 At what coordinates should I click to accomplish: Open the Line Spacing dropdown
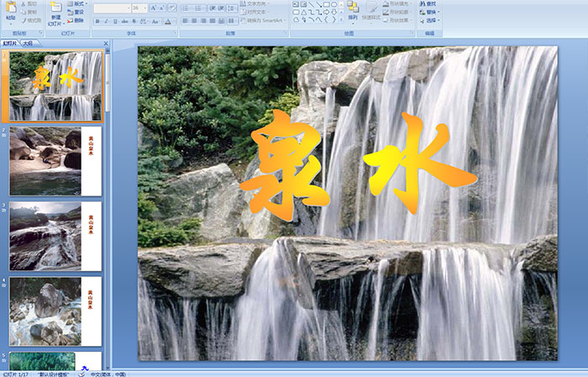(x=233, y=8)
